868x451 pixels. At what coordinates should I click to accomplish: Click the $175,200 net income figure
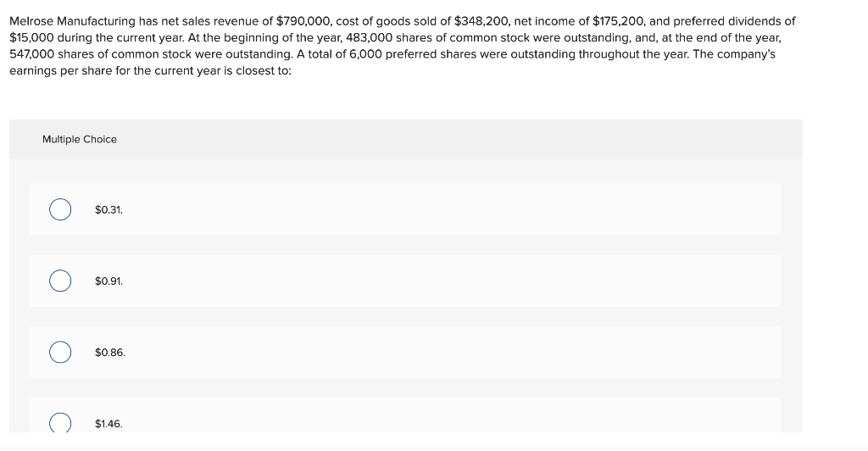click(617, 21)
